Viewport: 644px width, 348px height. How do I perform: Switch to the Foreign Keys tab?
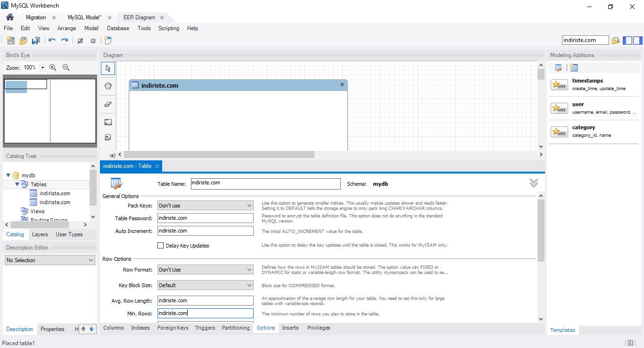[x=173, y=328]
